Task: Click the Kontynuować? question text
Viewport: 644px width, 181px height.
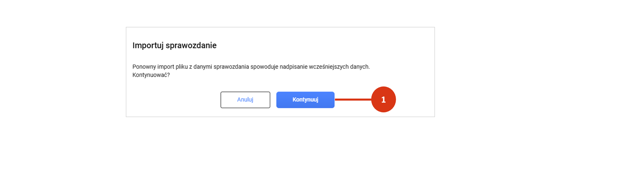Action: click(151, 75)
